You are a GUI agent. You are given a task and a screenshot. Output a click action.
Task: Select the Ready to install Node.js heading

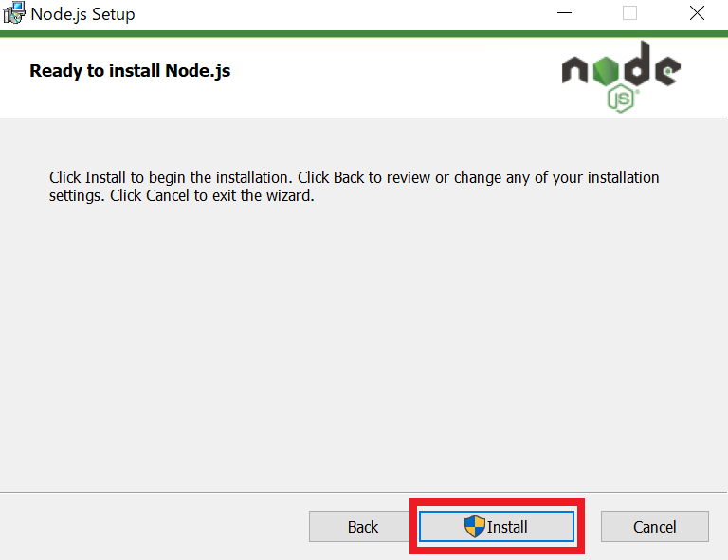[x=130, y=71]
